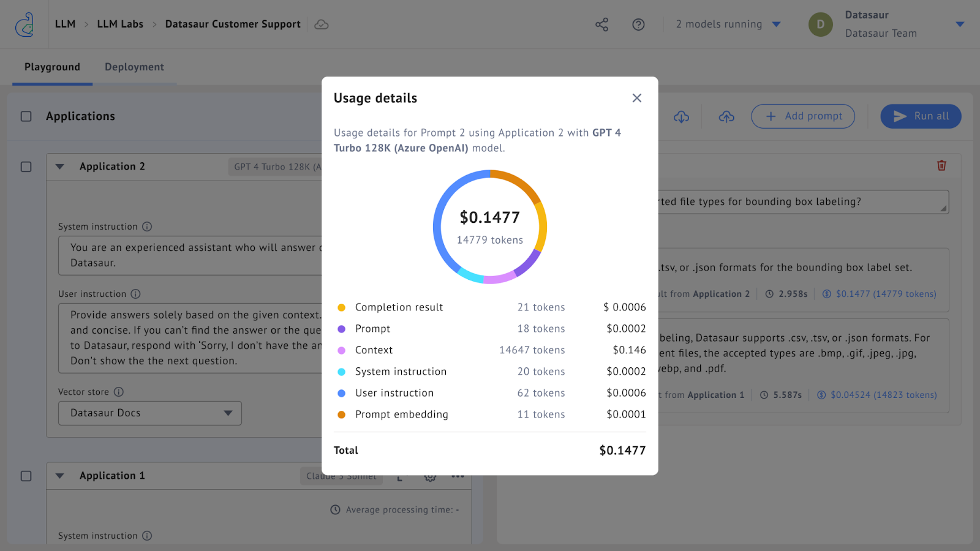Image resolution: width=980 pixels, height=551 pixels.
Task: Open the 2 models running dropdown
Action: pyautogui.click(x=728, y=24)
